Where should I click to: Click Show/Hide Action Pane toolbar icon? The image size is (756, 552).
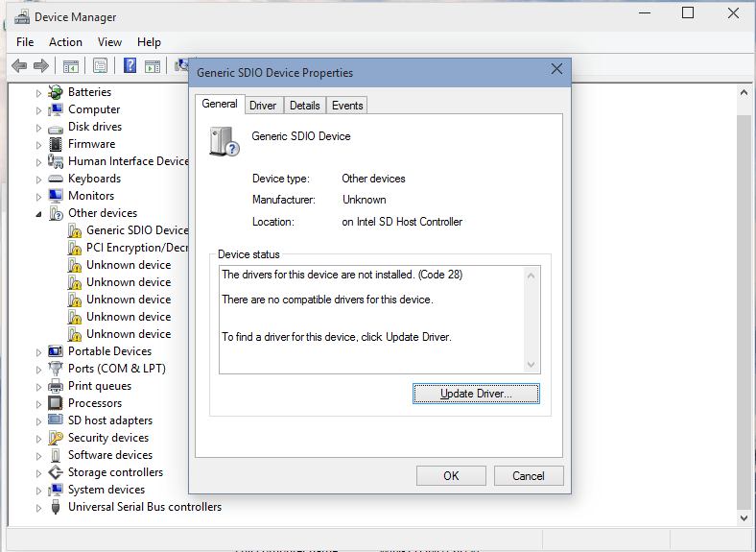tap(153, 66)
